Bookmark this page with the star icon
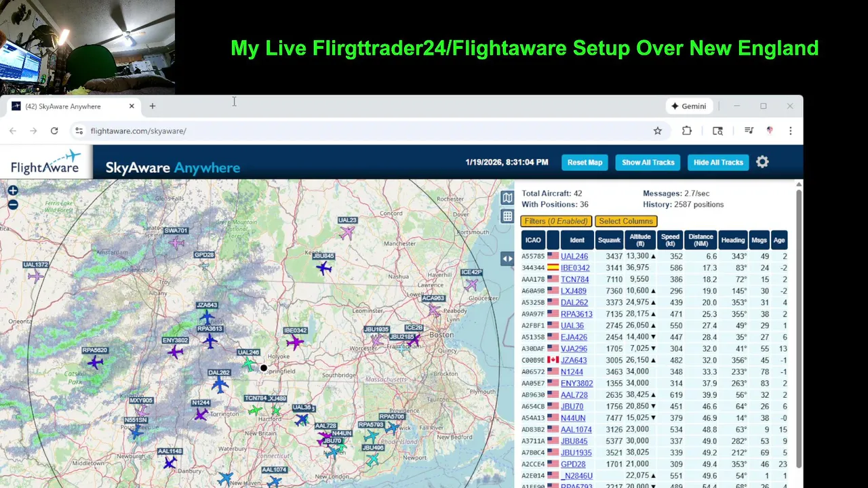The height and width of the screenshot is (488, 868). coord(657,131)
